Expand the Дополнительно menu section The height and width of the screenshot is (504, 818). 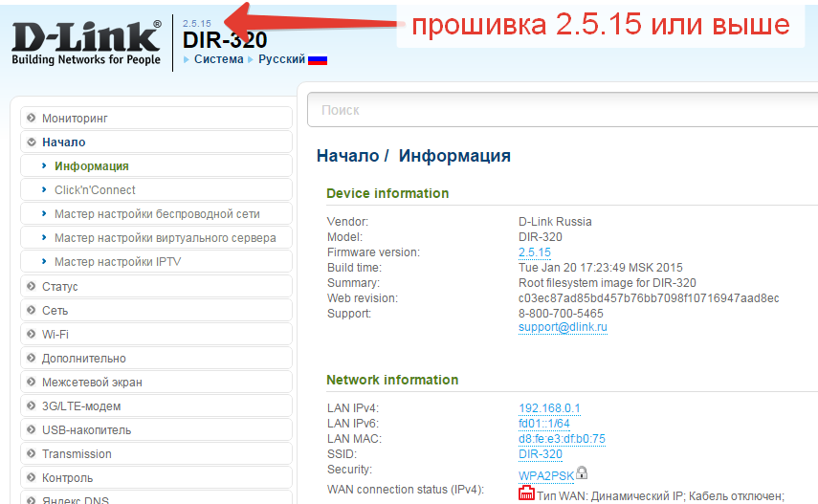[156, 358]
